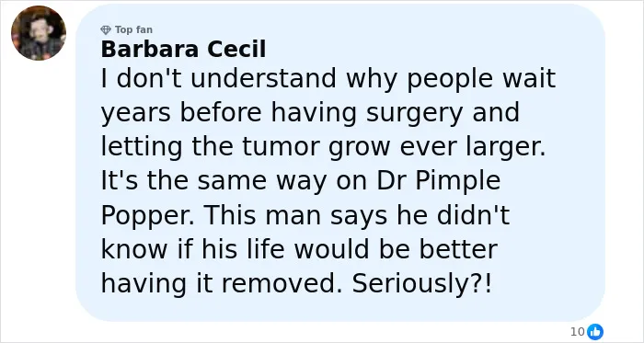Click the surname "Cecil" in the commenter name
644x343 pixels.
point(236,50)
